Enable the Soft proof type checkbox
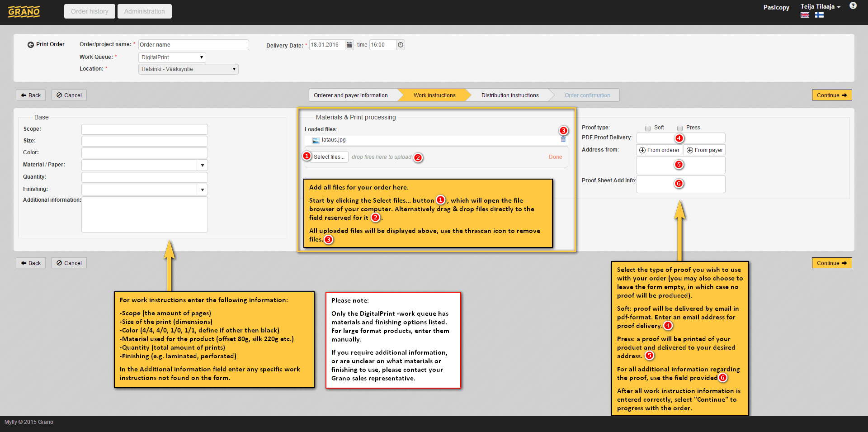This screenshot has height=432, width=868. (648, 128)
